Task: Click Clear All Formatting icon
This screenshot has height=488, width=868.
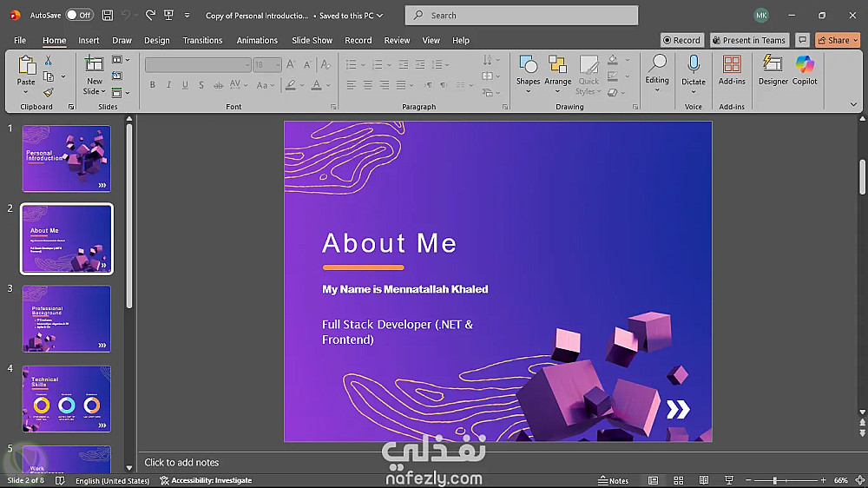Action: 325,65
